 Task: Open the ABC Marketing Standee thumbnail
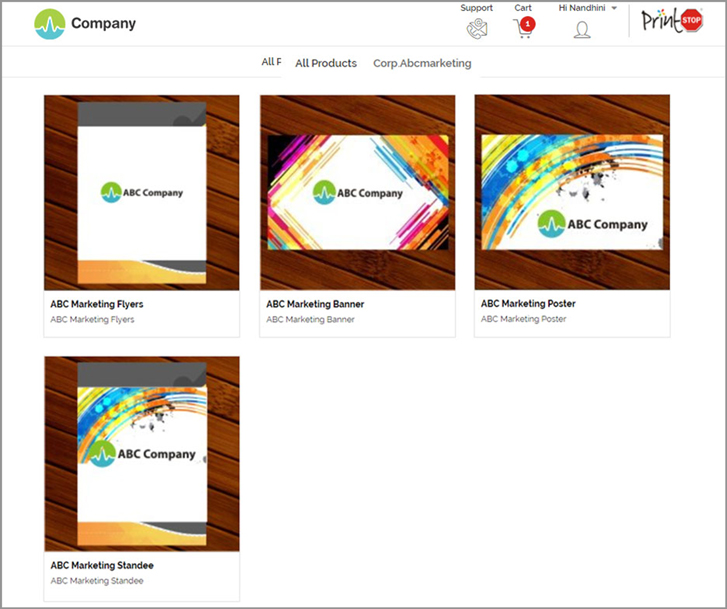[x=142, y=453]
